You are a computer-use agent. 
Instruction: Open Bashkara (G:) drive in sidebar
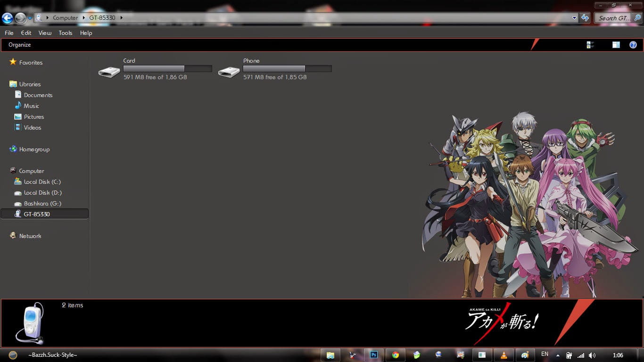click(42, 204)
